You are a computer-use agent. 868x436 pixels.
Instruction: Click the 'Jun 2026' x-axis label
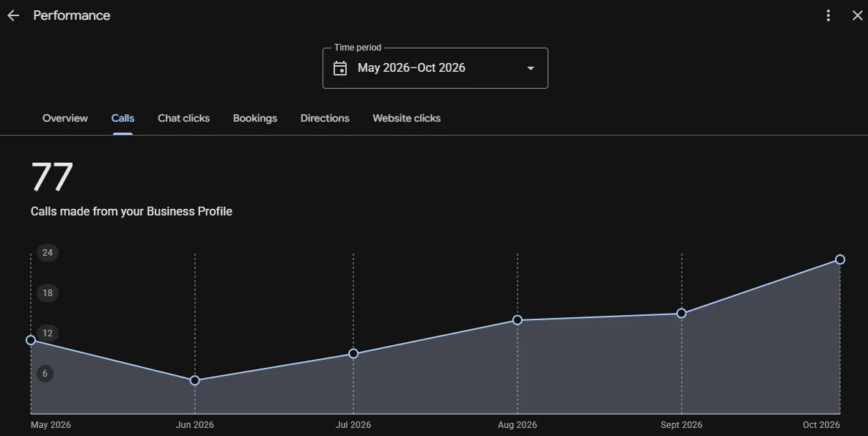(x=195, y=425)
